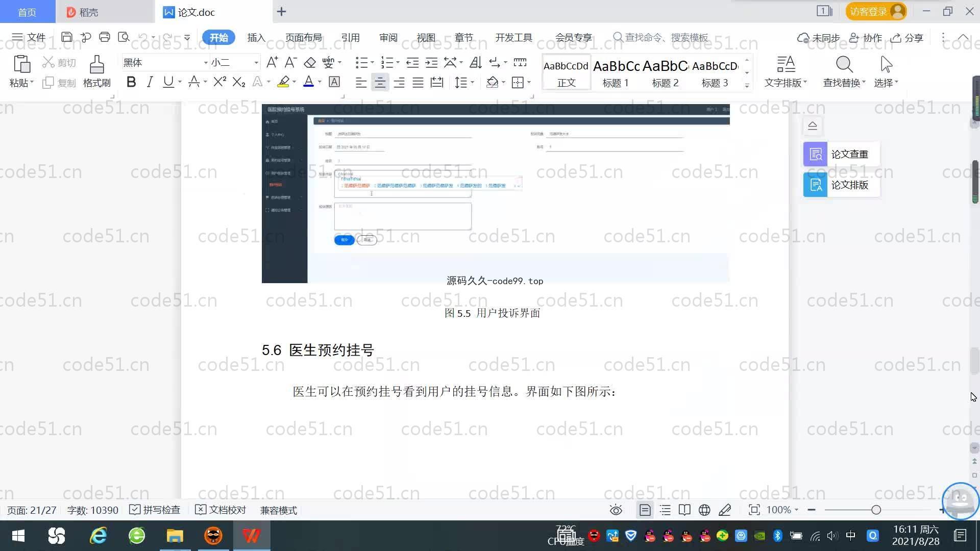Toggle italic formatting

tap(150, 82)
